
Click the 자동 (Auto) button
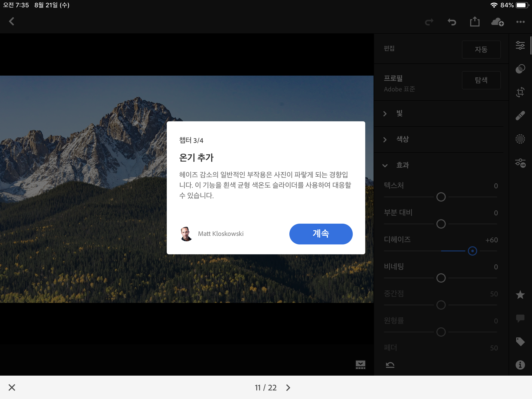tap(481, 49)
